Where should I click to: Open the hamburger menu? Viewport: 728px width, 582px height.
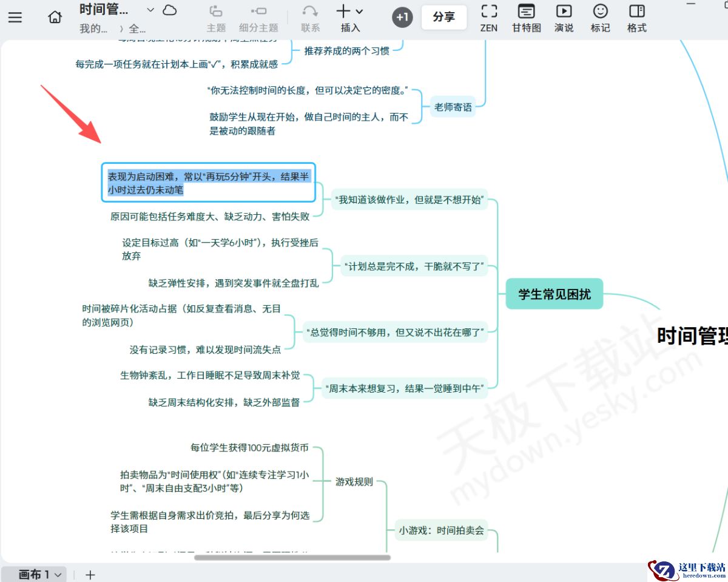(15, 17)
